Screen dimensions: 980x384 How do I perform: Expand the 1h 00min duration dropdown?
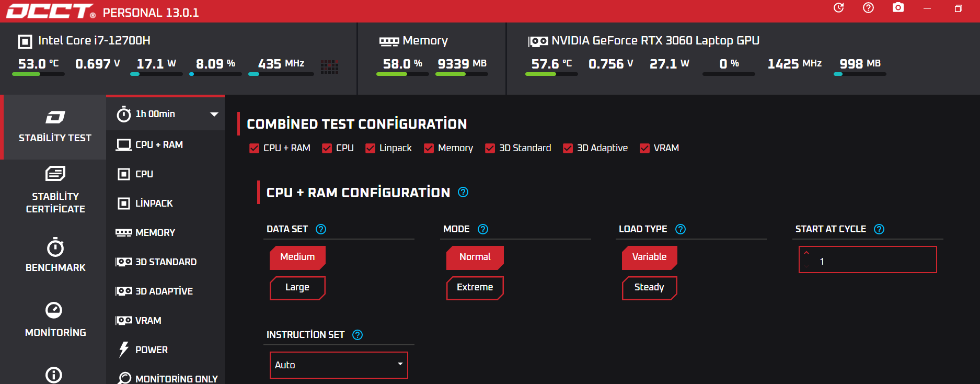click(x=214, y=114)
